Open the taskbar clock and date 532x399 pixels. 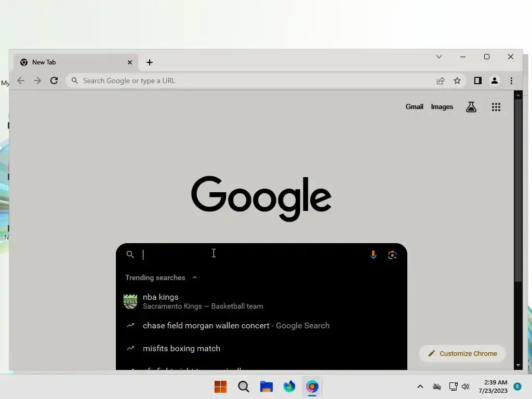pyautogui.click(x=494, y=387)
